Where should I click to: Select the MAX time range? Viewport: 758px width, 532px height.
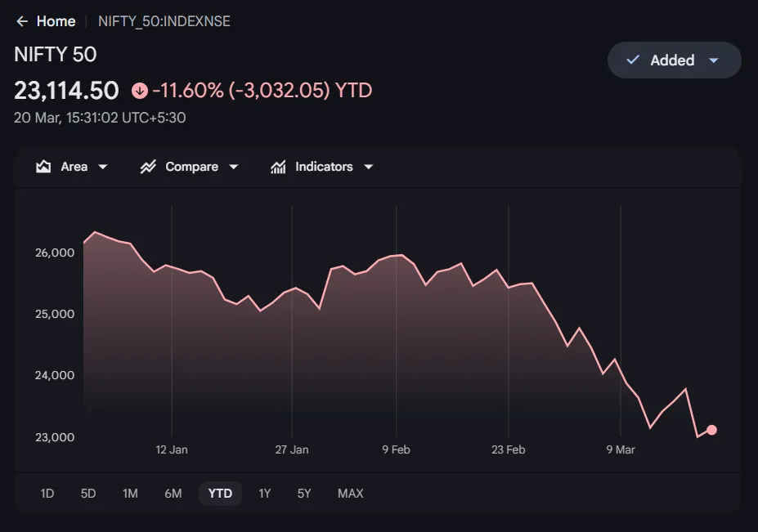point(350,494)
